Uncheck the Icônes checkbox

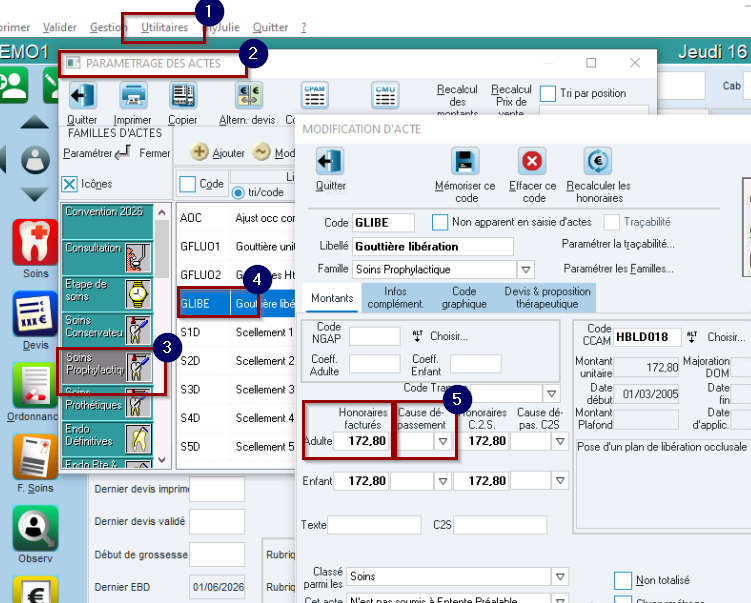tap(69, 184)
